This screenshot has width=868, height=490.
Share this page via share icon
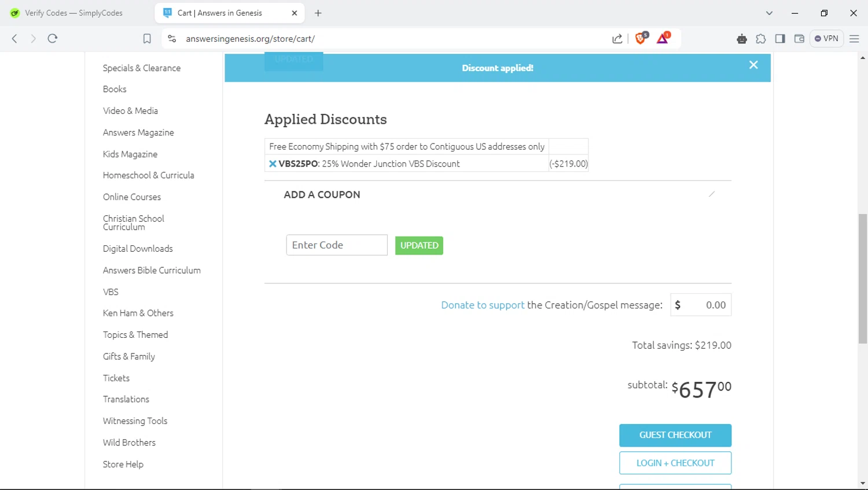617,39
